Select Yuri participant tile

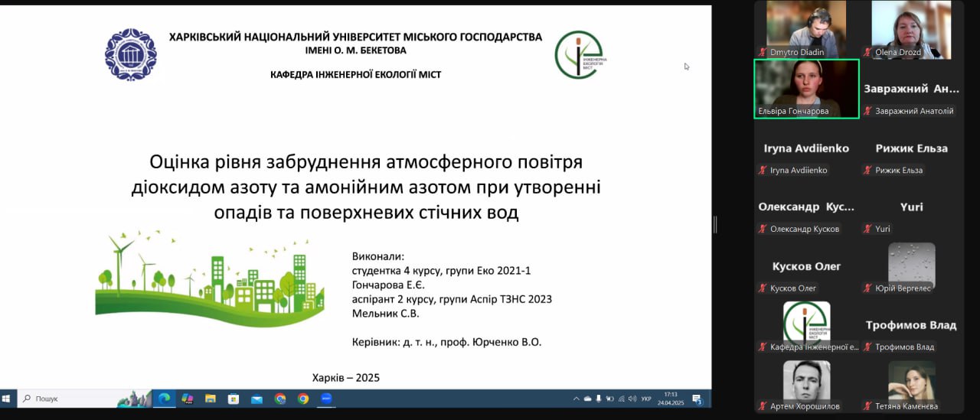[x=911, y=207]
